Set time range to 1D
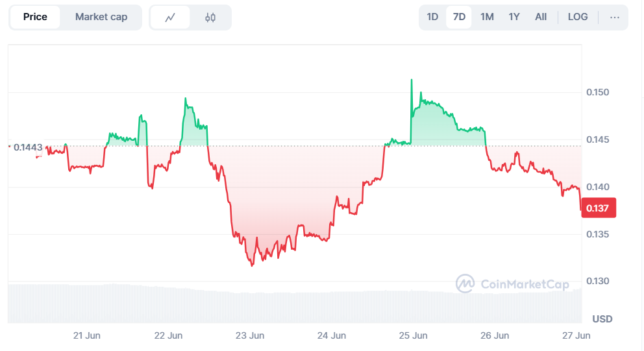This screenshot has height=351, width=644. tap(432, 17)
